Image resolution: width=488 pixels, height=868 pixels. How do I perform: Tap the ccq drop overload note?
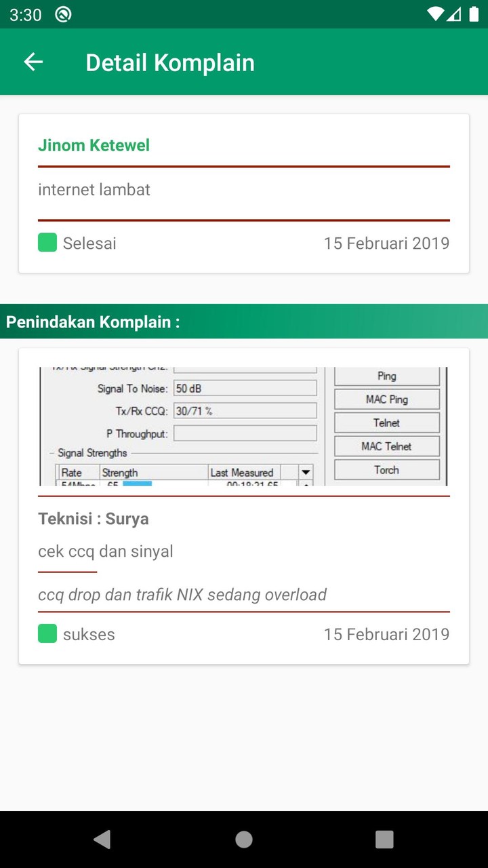point(182,595)
